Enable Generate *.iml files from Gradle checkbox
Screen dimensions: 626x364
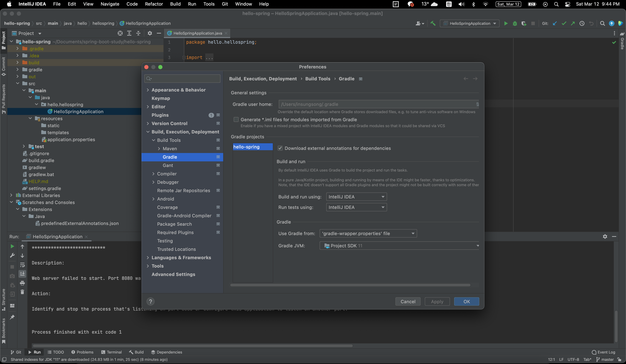pos(236,120)
